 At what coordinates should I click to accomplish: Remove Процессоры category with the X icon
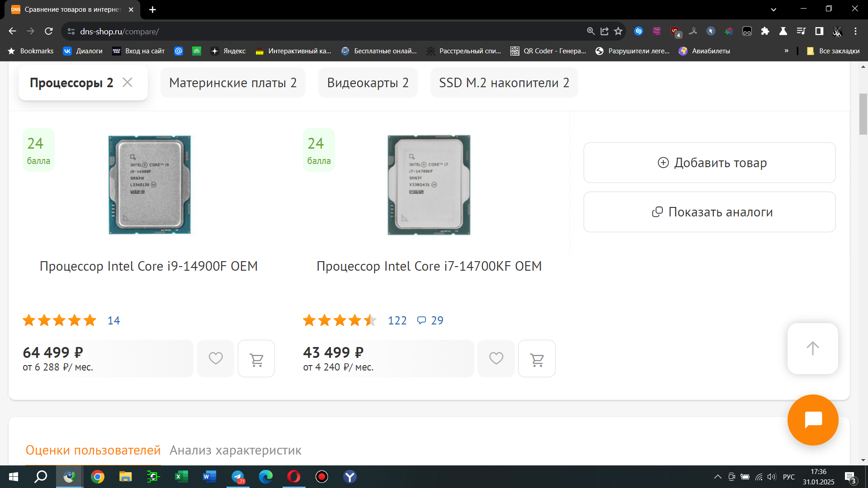point(127,83)
